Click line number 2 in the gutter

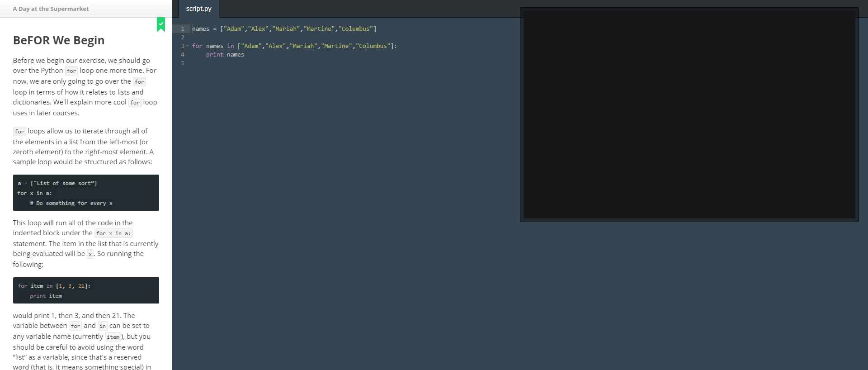pyautogui.click(x=183, y=38)
